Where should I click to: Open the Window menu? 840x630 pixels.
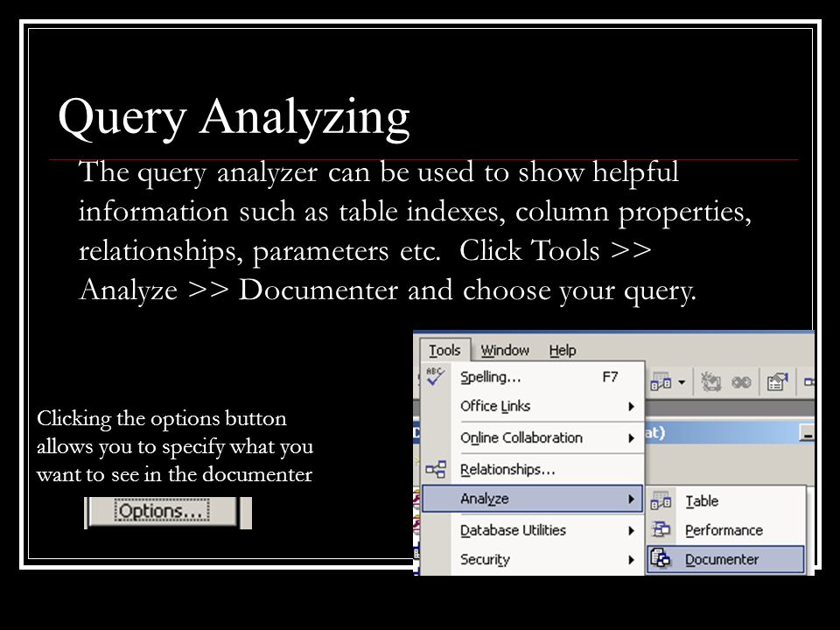tap(505, 350)
